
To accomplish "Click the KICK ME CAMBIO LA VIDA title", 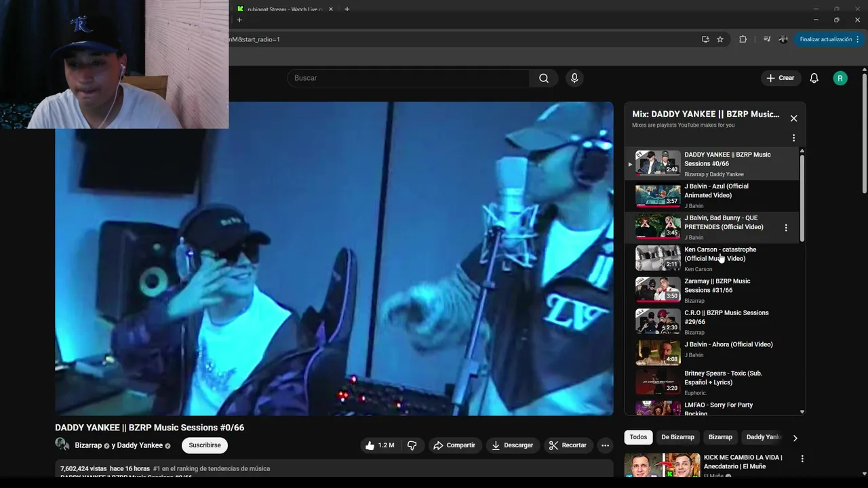I will (743, 462).
